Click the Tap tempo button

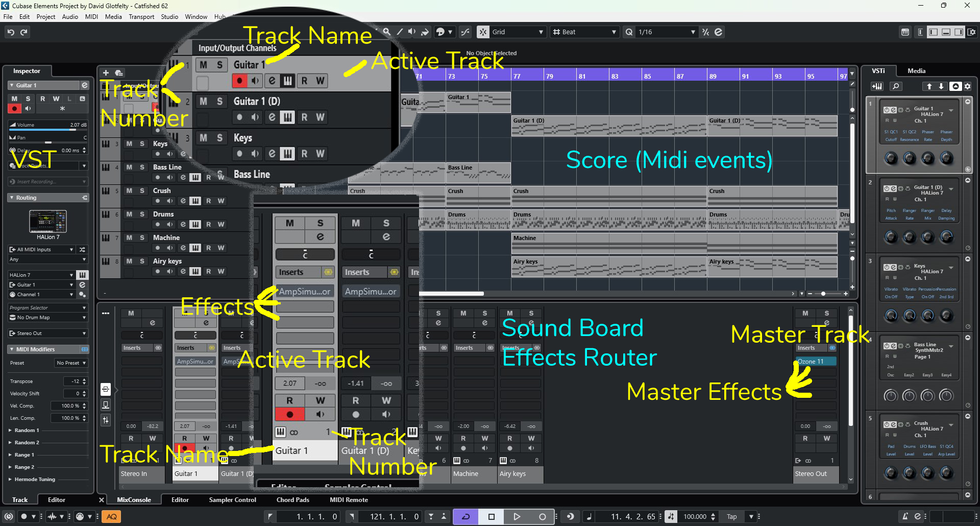tap(731, 516)
